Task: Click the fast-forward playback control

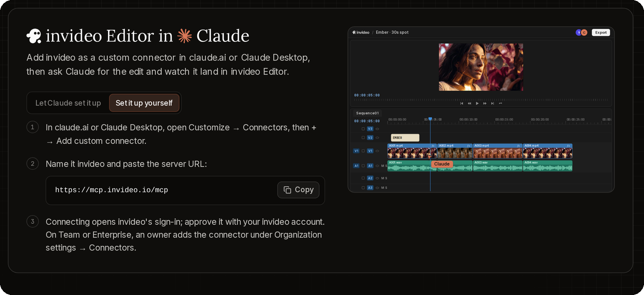Action: coord(485,103)
